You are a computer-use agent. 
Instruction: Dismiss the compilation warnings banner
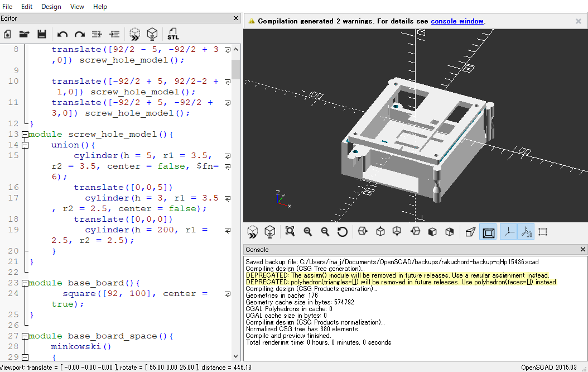click(579, 21)
